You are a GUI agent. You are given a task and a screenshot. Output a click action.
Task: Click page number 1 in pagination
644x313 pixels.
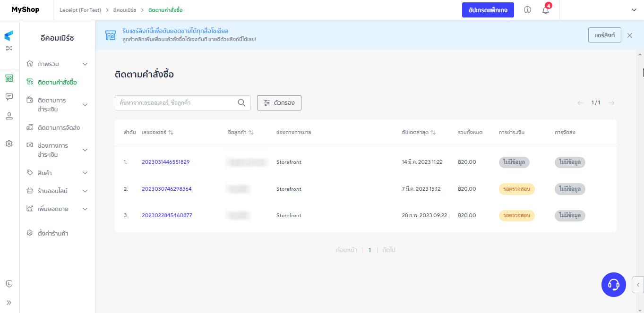click(x=370, y=250)
